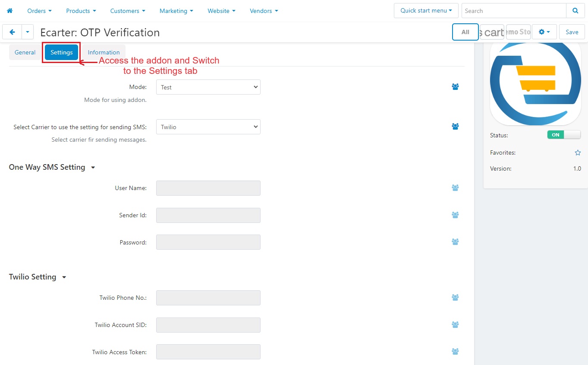The image size is (588, 365).
Task: Open the Mode dropdown
Action: (x=208, y=87)
